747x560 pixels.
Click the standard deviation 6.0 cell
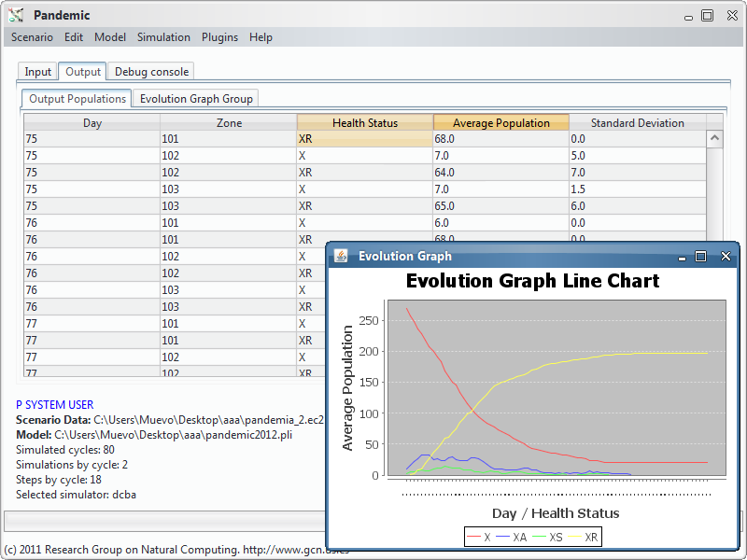[638, 205]
